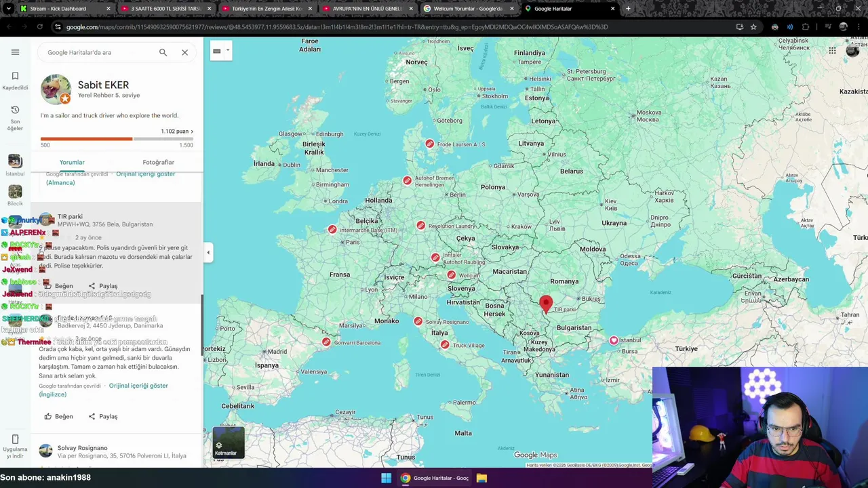Viewport: 868px width, 488px height.
Task: Click Beğen on the TIR parki review
Action: point(58,286)
